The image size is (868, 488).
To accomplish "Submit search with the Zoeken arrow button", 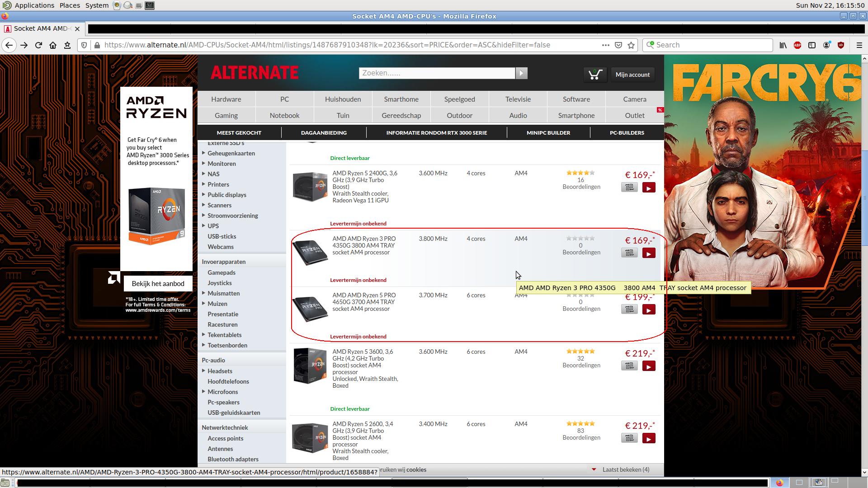I will 521,73.
